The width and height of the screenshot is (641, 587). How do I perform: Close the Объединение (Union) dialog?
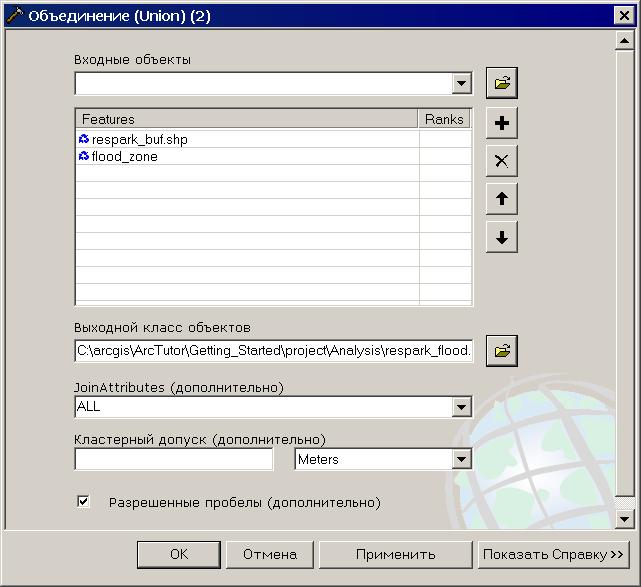[x=624, y=16]
